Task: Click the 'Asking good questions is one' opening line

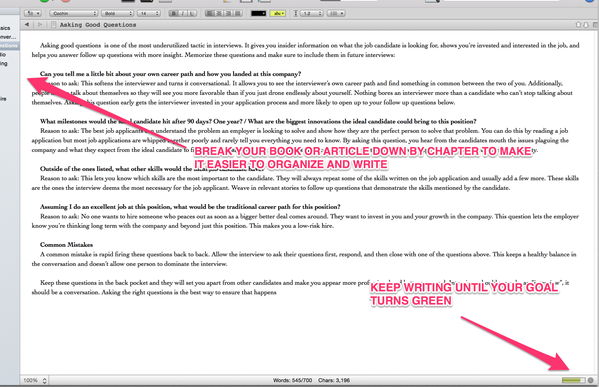Action: click(x=309, y=45)
